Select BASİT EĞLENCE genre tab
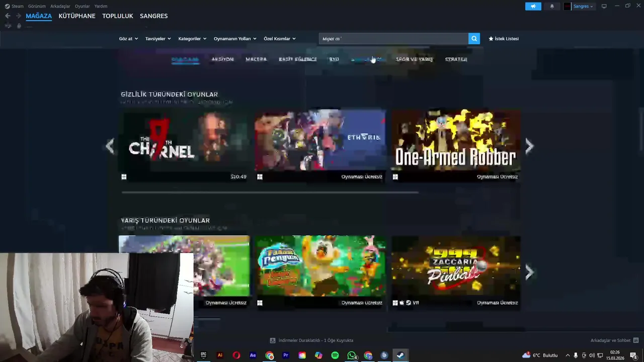644x362 pixels. pos(298,59)
